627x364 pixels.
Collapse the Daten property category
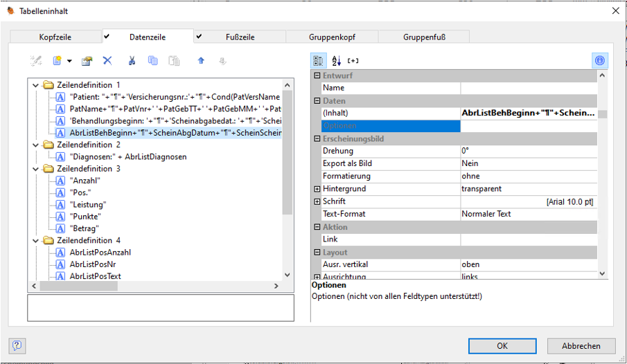click(317, 101)
